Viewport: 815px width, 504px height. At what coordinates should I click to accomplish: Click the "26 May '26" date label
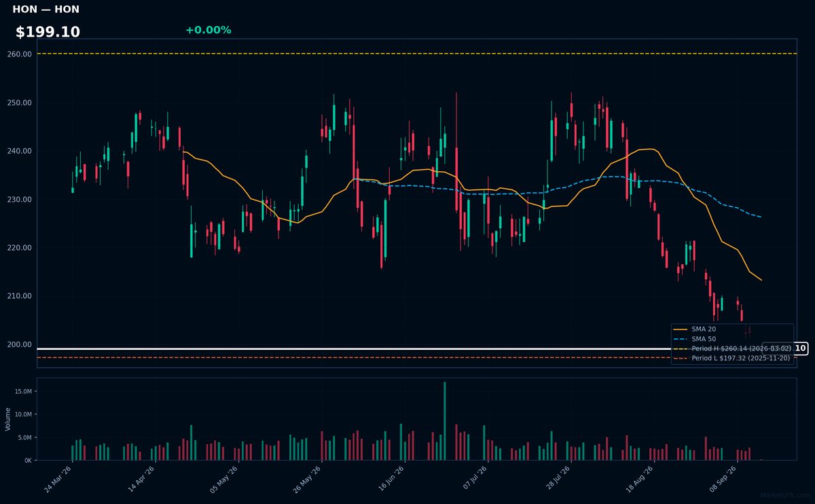[306, 480]
